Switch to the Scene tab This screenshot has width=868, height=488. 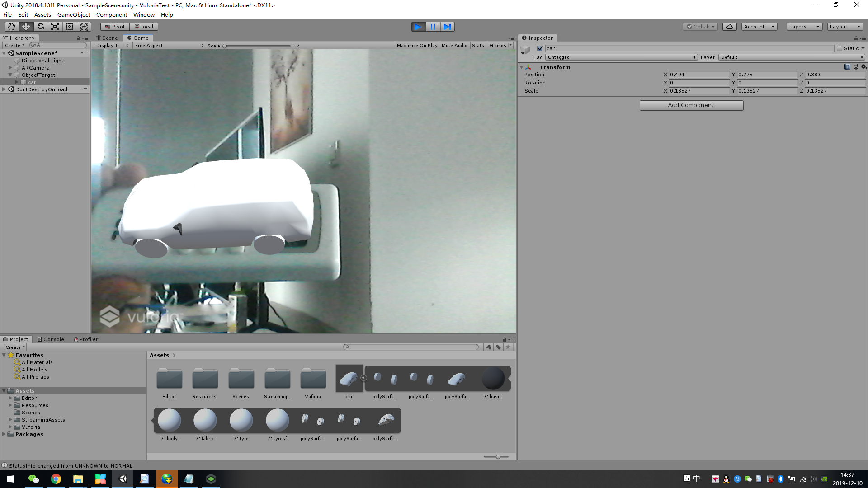point(107,38)
